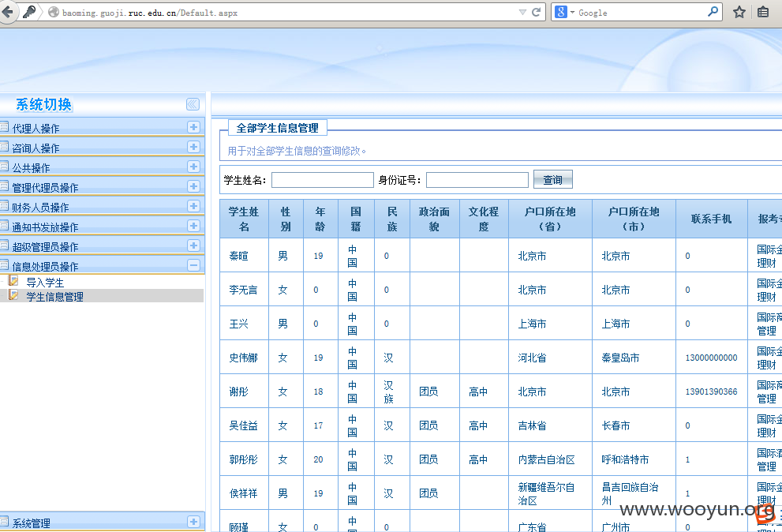
Task: Click phone number 13000000000 cell
Action: pyautogui.click(x=711, y=358)
